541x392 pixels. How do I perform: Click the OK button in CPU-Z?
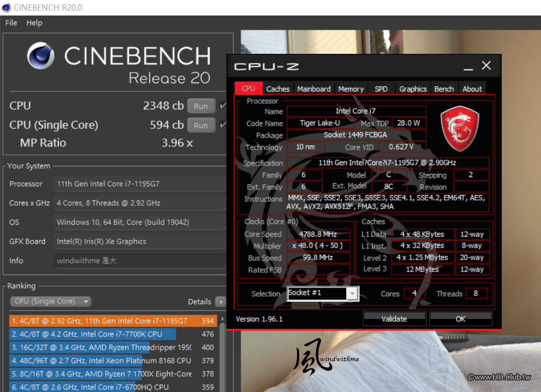pos(460,319)
